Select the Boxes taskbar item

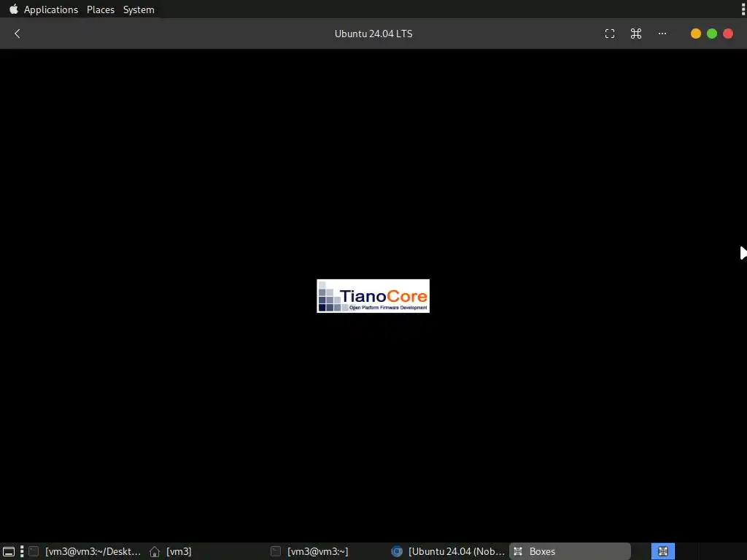tap(570, 551)
